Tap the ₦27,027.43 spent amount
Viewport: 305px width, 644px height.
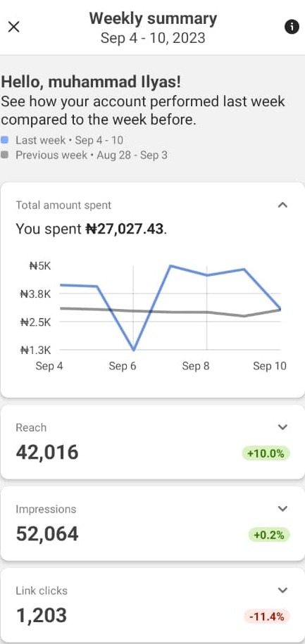(125, 229)
